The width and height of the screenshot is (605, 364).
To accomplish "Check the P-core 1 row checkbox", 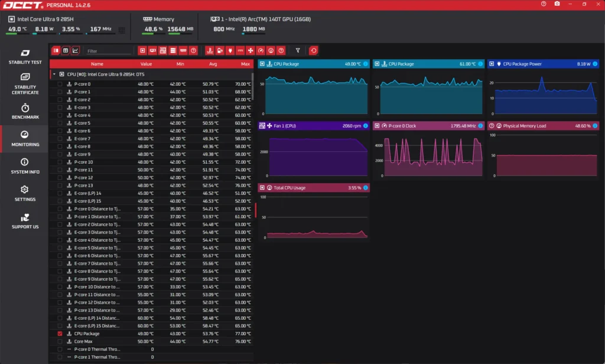I will click(x=60, y=92).
